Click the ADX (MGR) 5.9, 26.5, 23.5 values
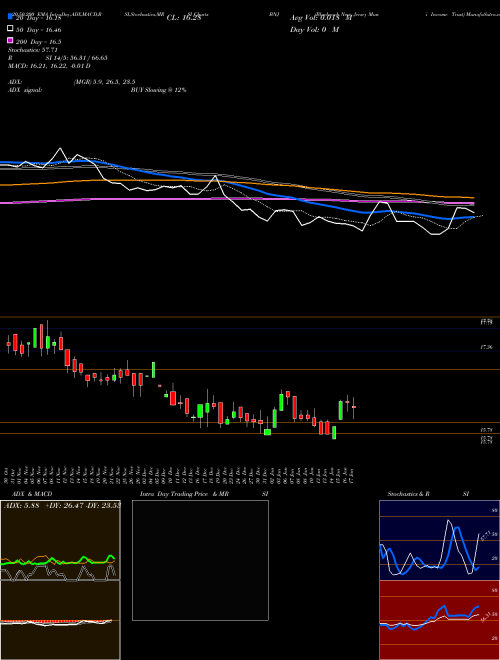This screenshot has width=500, height=660. (104, 82)
